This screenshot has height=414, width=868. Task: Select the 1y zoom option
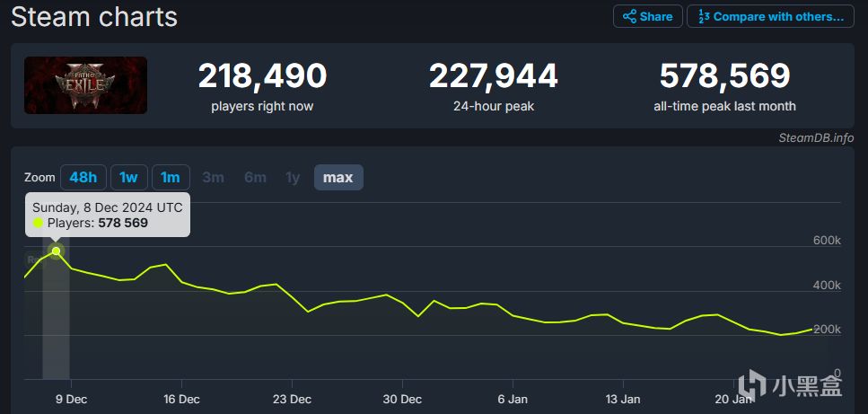[x=293, y=178]
